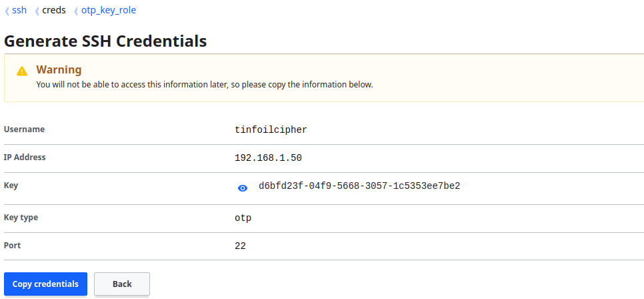Click the chevron before otp_key_role breadcrumb
This screenshot has width=644, height=299.
pyautogui.click(x=76, y=11)
